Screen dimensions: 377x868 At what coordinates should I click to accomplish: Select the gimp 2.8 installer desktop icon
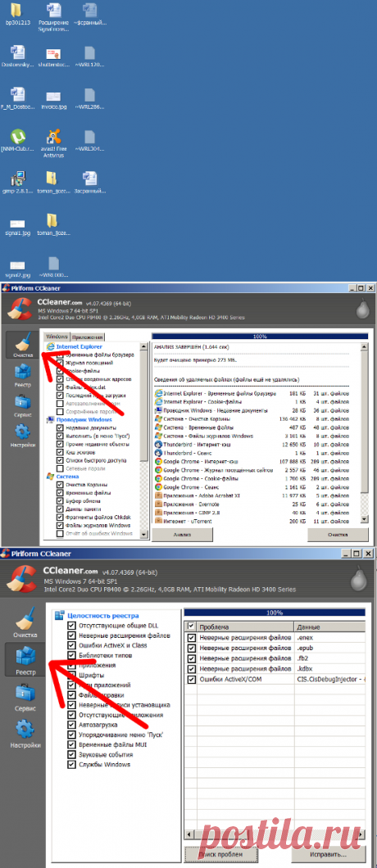(x=18, y=179)
